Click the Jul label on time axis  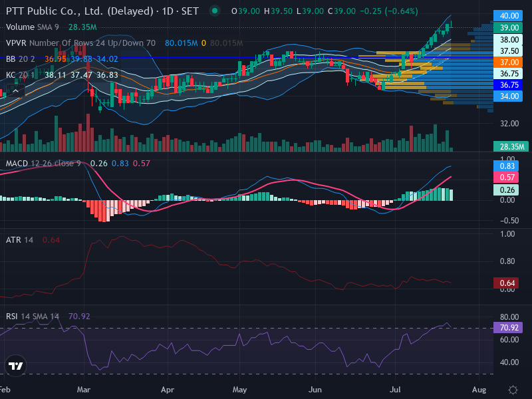[x=395, y=390]
